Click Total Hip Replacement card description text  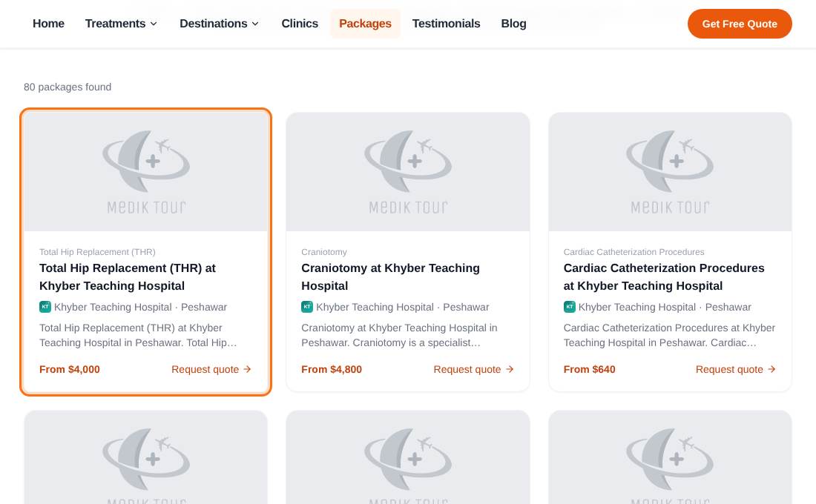(x=139, y=336)
